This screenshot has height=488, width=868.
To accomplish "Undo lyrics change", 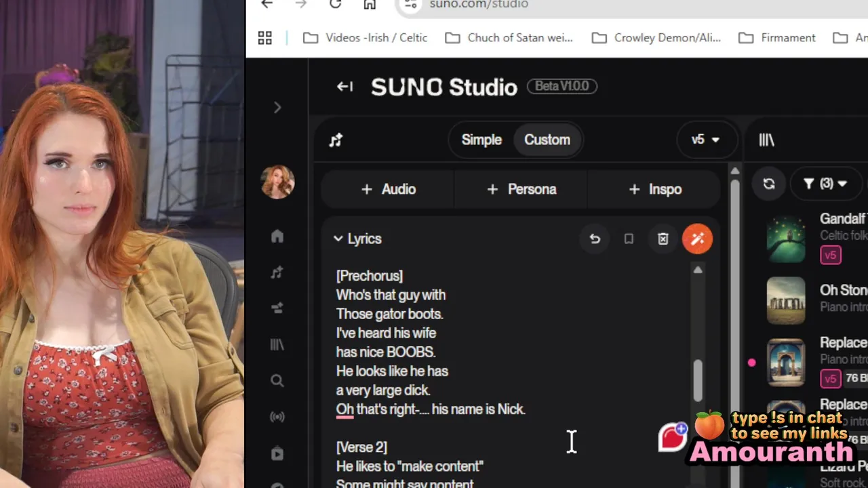I will pyautogui.click(x=595, y=239).
